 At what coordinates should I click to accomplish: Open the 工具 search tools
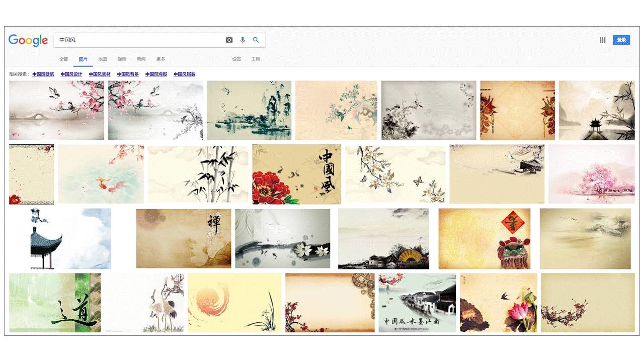click(x=256, y=59)
